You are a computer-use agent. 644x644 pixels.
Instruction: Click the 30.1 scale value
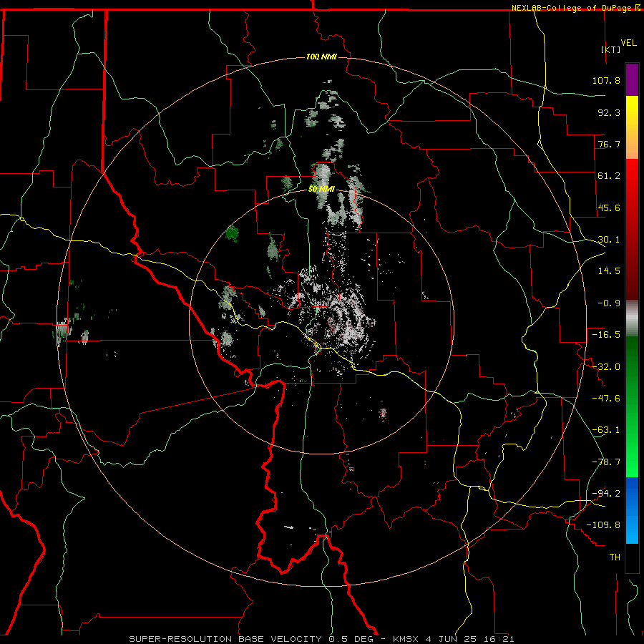pos(609,240)
